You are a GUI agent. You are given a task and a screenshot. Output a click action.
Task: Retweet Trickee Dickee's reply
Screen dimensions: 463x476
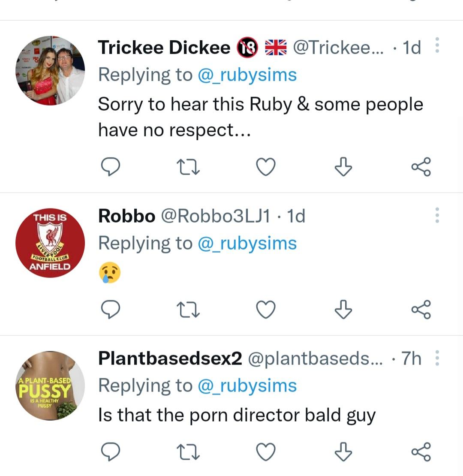tap(188, 167)
